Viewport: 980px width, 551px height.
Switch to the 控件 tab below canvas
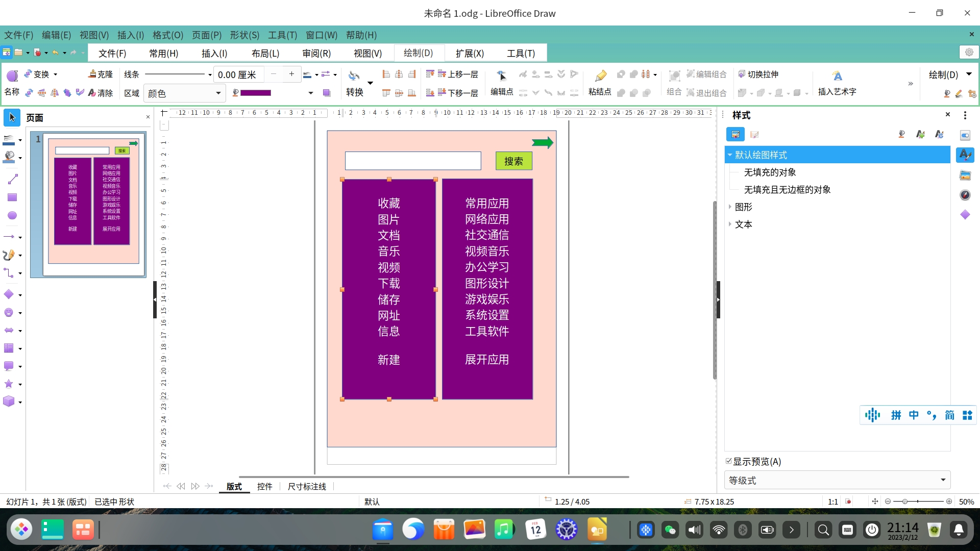(265, 486)
